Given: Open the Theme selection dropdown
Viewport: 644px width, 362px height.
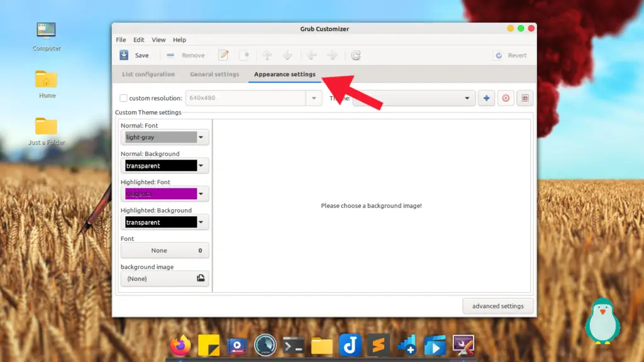Looking at the screenshot, I should pyautogui.click(x=414, y=98).
